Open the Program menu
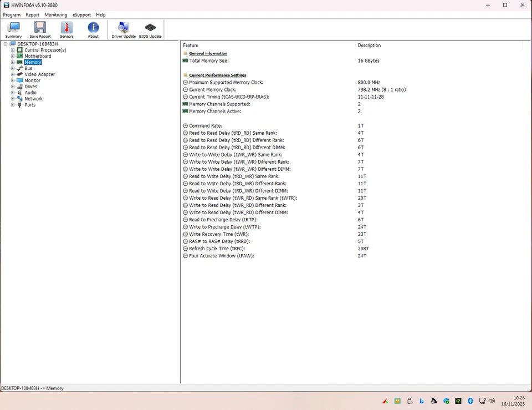532x410 pixels. (12, 15)
